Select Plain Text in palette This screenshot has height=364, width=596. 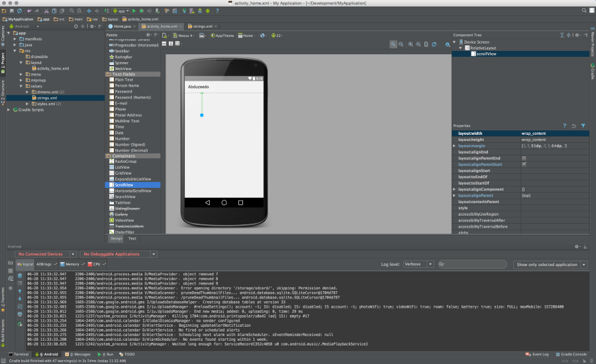click(x=124, y=80)
